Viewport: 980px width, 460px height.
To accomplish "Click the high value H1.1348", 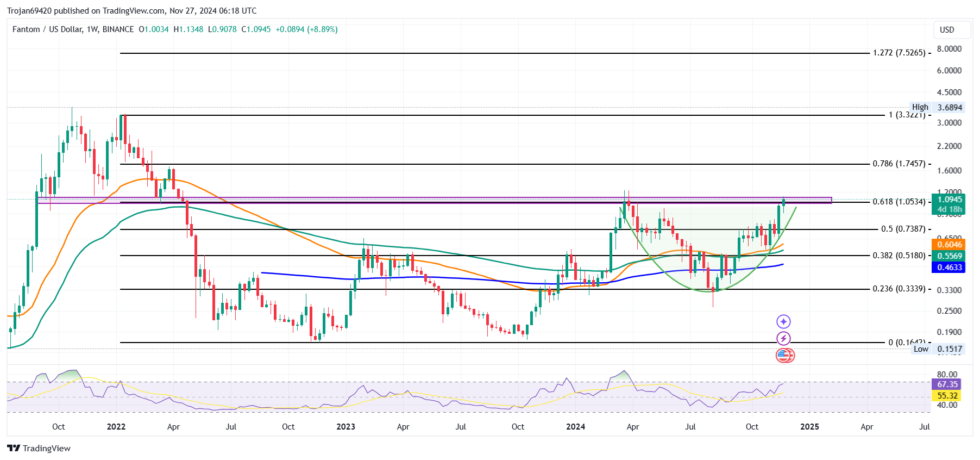I will (x=189, y=29).
